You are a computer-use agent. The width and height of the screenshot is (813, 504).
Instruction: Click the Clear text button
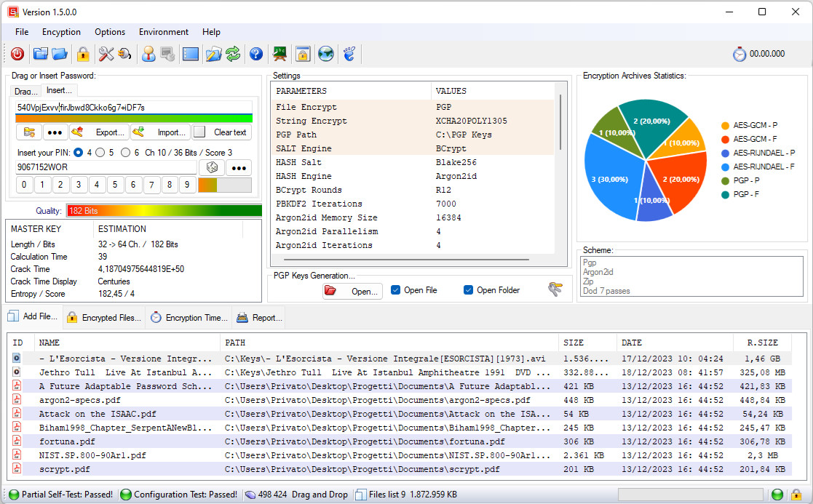tap(221, 132)
